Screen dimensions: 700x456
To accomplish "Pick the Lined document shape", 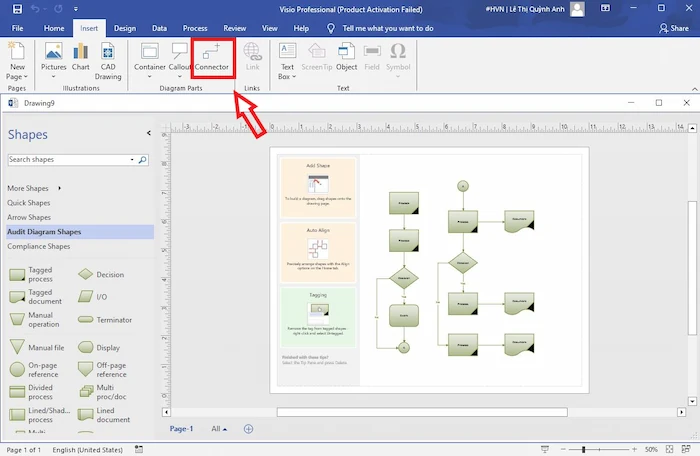I will pos(104,415).
